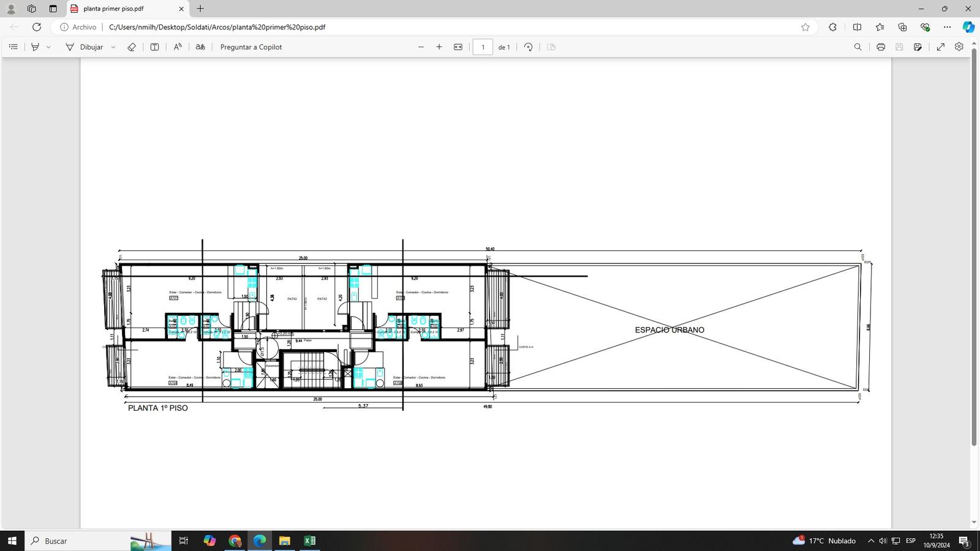
Task: Print the PDF document
Action: (x=881, y=47)
